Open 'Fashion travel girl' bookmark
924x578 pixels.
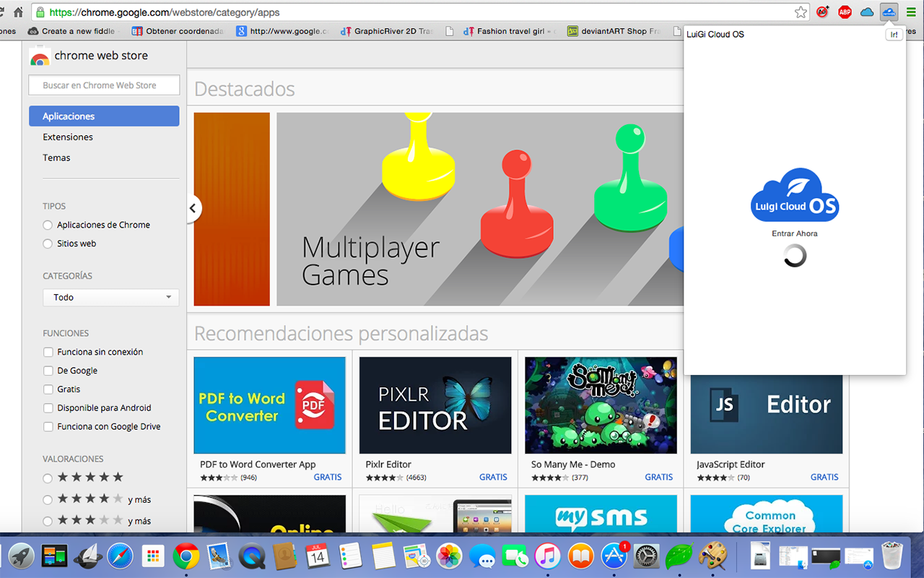[x=511, y=31]
